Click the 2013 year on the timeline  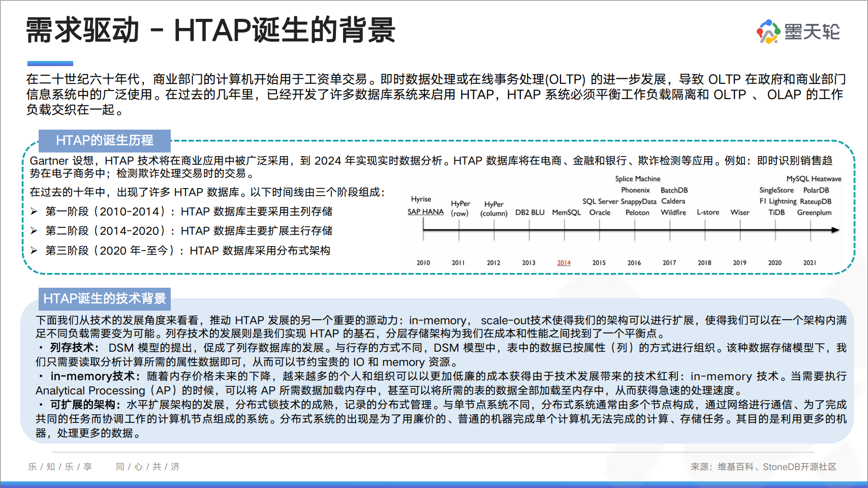(x=529, y=263)
